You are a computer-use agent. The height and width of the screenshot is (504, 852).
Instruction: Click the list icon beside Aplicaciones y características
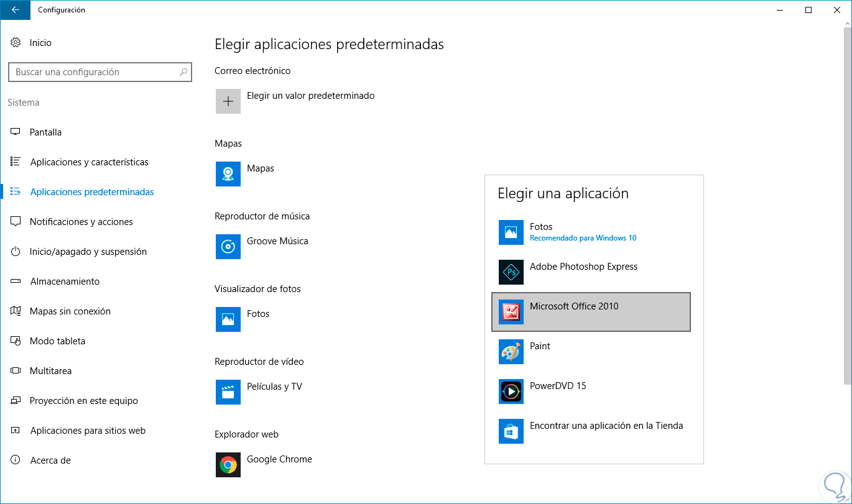click(x=16, y=162)
